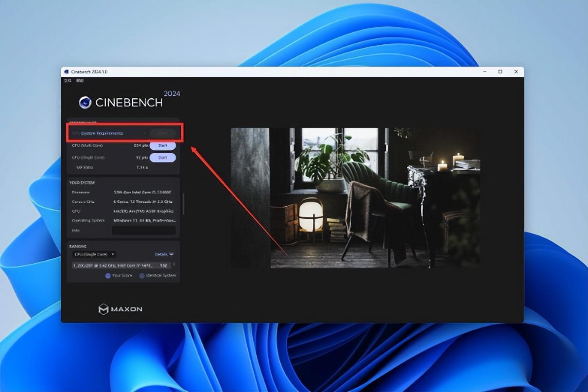Maximize the Cinebench window
This screenshot has height=392, width=588.
tap(500, 71)
